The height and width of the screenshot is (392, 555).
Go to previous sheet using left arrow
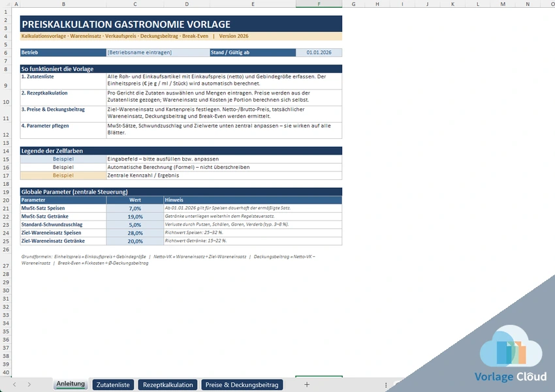pyautogui.click(x=14, y=384)
